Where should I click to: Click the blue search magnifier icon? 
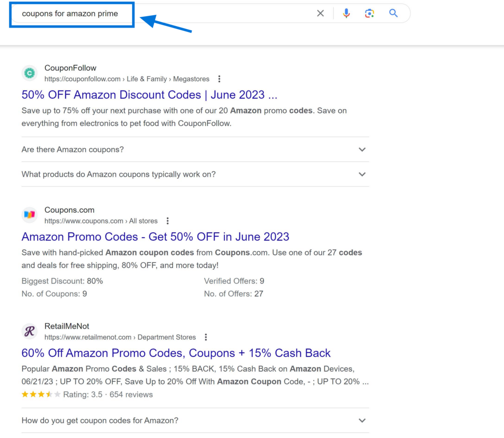click(x=393, y=13)
